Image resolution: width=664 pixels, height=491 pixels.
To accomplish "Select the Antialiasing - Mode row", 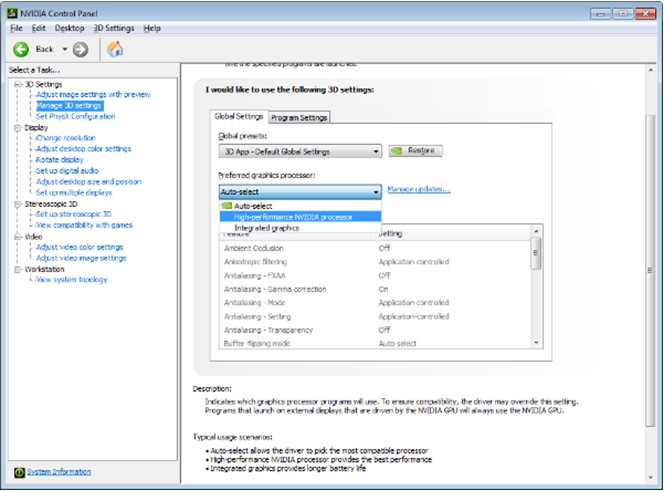I will click(x=375, y=303).
